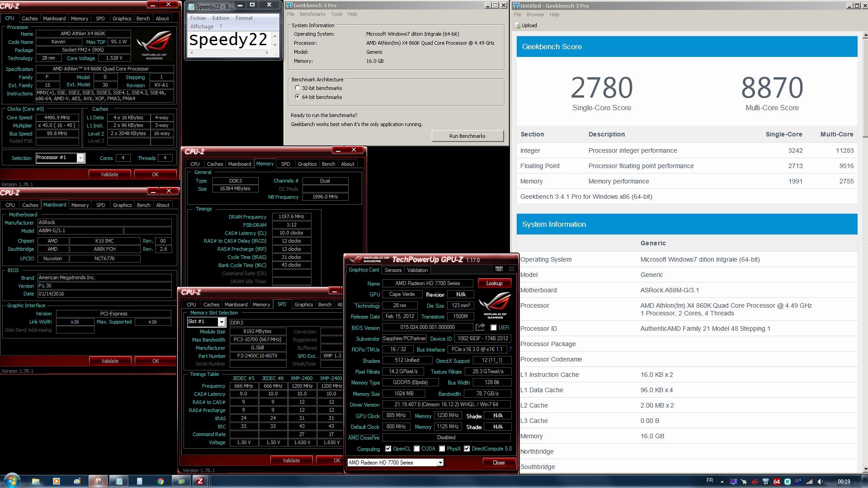Click the monitor tray icon showing 50

pos(733,481)
